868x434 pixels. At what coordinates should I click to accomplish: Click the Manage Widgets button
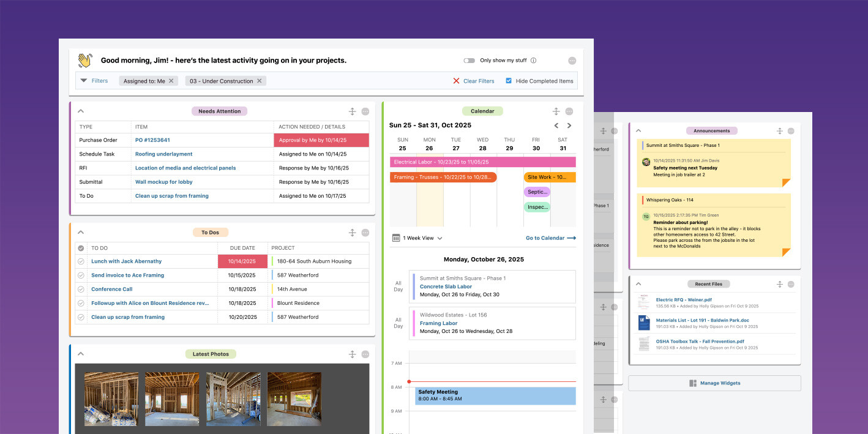pyautogui.click(x=714, y=383)
